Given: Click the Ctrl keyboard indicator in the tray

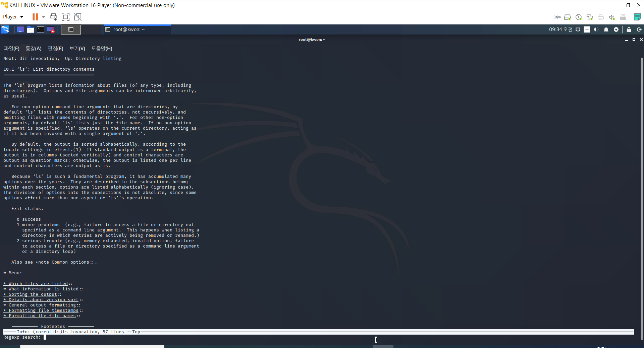Looking at the screenshot, I should [587, 29].
